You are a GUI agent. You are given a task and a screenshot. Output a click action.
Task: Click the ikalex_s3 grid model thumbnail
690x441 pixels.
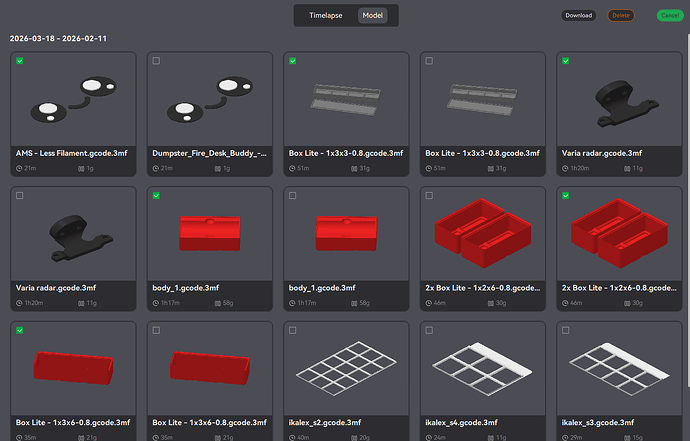619,369
